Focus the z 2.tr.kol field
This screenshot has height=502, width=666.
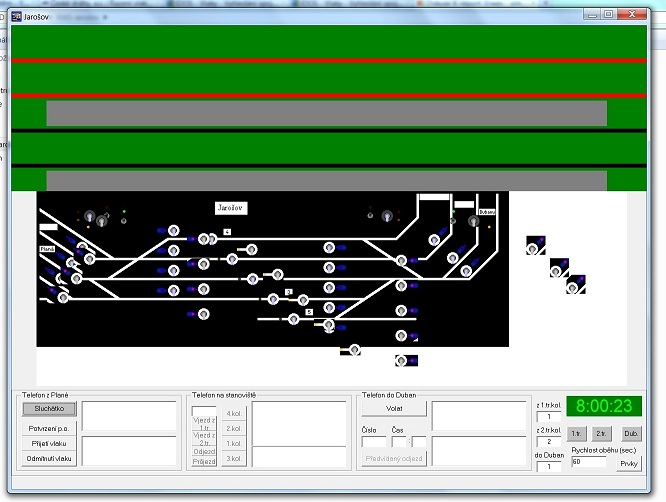pos(549,442)
